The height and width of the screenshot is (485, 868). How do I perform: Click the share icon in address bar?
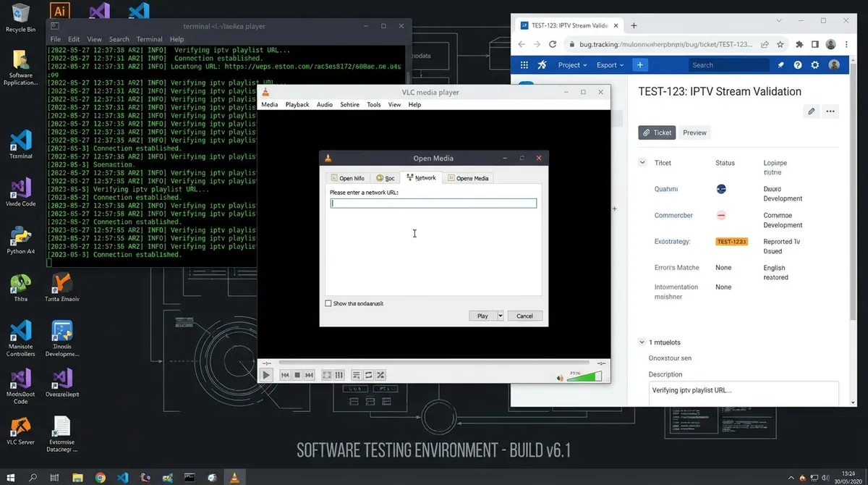[765, 44]
